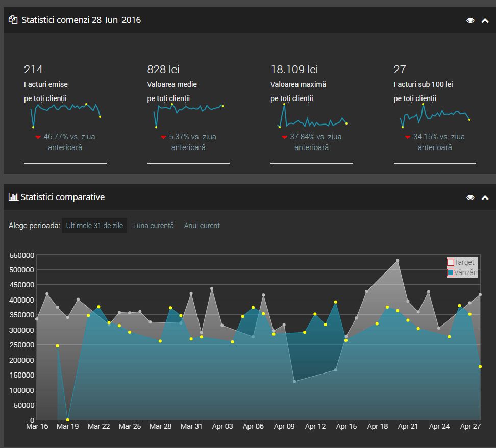Click the bar chart icon beside Statistici comparative

tap(13, 197)
